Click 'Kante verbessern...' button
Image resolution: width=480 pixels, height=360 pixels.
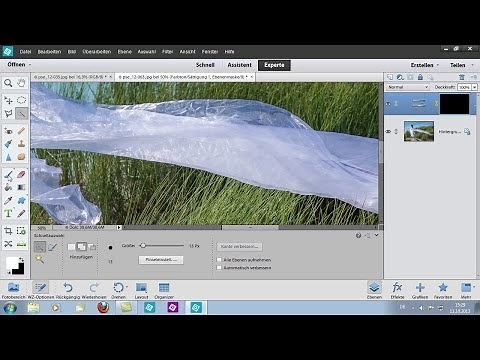240,247
